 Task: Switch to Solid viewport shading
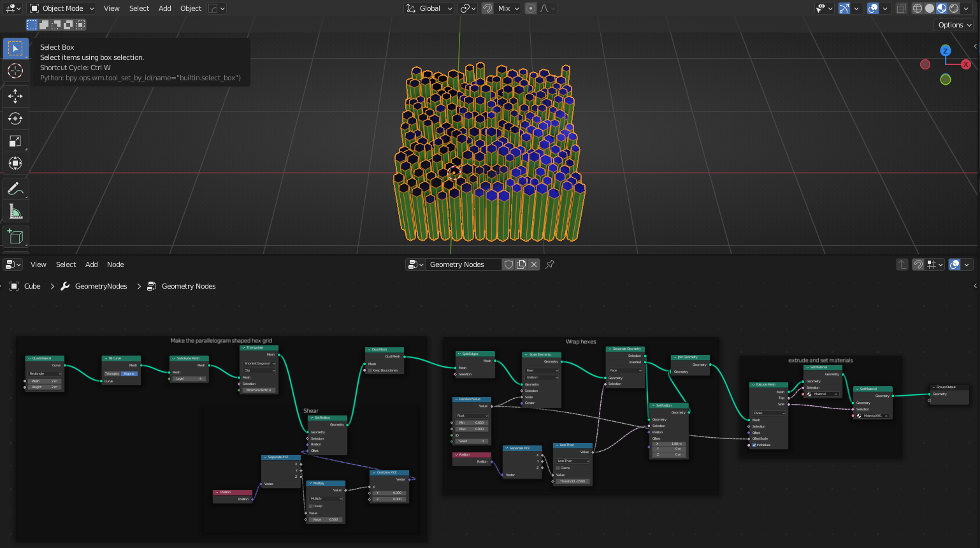(930, 8)
